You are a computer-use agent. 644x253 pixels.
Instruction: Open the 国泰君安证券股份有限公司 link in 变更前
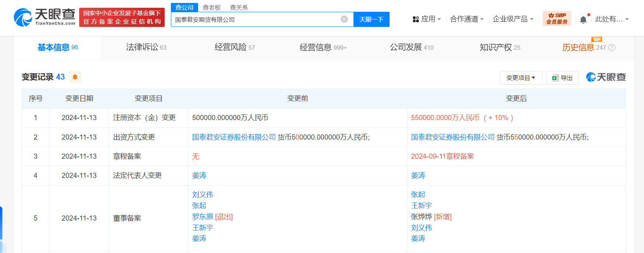[x=234, y=137]
